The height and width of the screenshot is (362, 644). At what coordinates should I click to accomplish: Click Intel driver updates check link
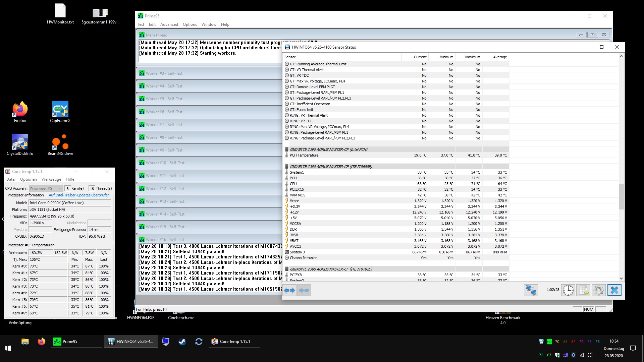tap(79, 195)
